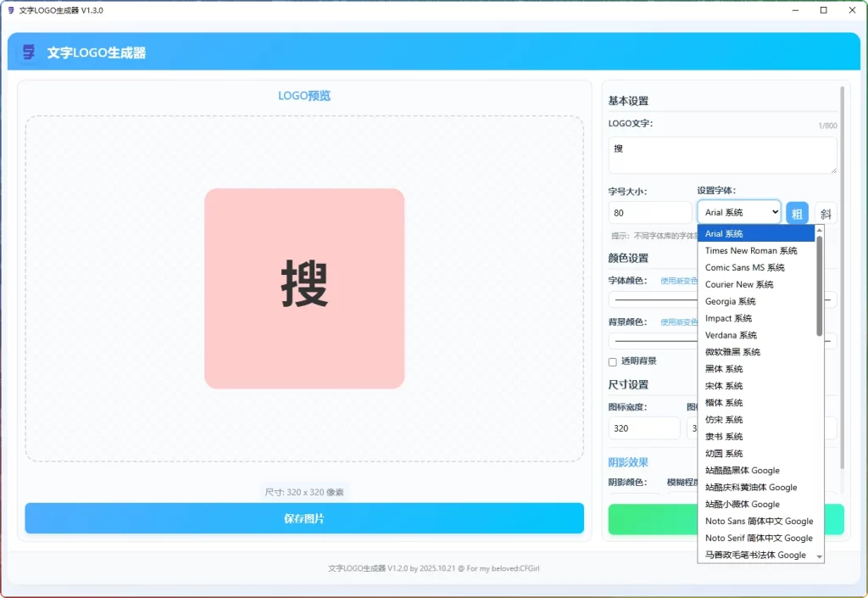
Task: Collapse the Arial 系统 font dropdown
Action: click(738, 212)
